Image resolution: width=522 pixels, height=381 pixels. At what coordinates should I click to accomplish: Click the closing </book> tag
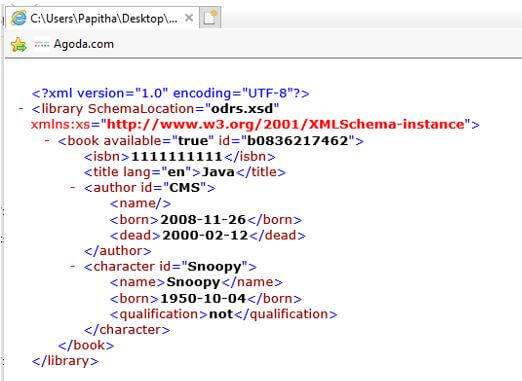click(86, 345)
